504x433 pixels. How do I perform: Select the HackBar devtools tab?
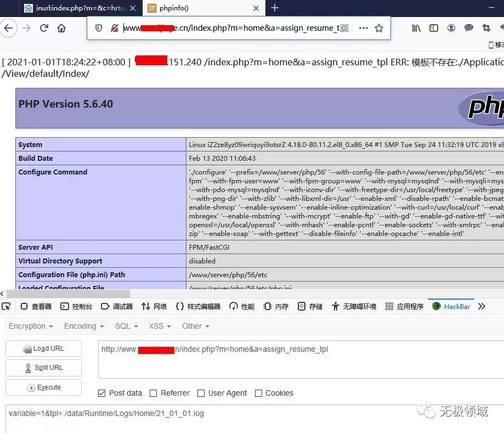pos(451,307)
